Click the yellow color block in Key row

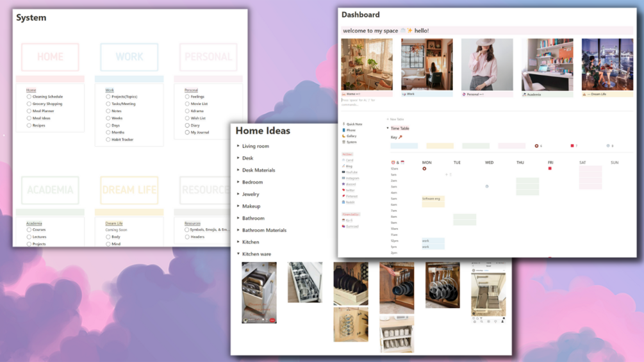[440, 145]
